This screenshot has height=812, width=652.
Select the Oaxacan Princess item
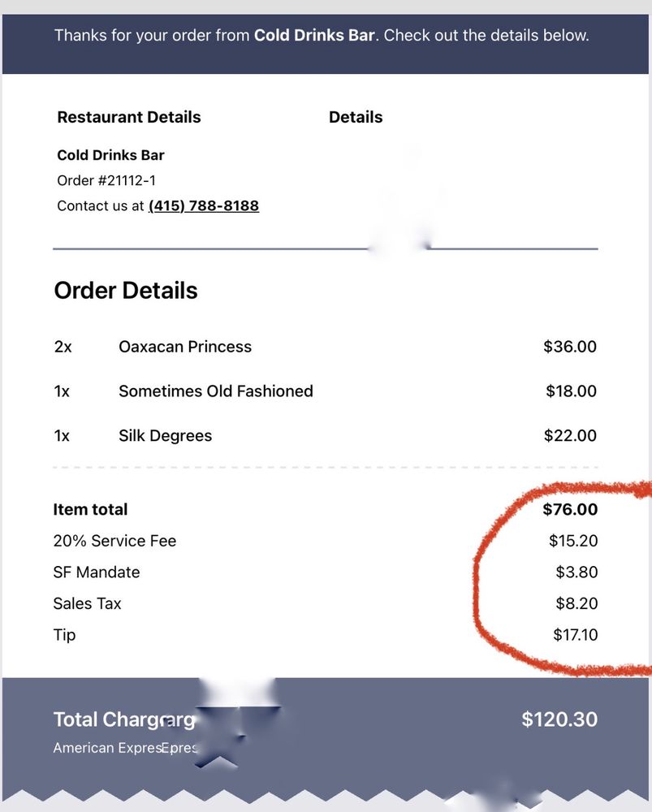click(x=185, y=347)
